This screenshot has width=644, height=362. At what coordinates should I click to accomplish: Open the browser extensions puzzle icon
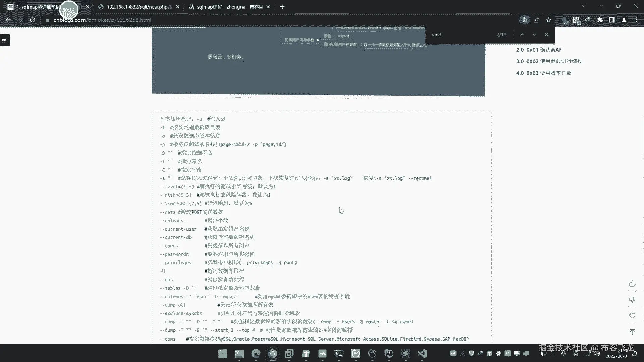(x=600, y=20)
